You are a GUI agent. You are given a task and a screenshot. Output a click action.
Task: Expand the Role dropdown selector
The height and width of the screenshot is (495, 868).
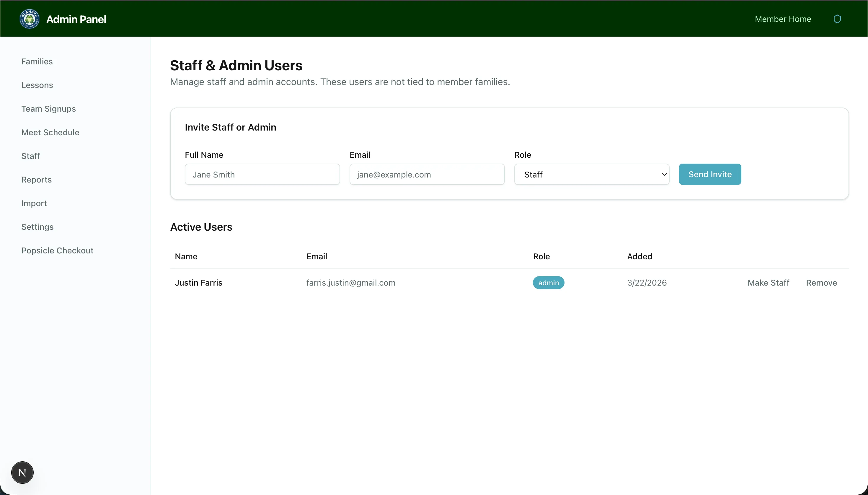click(592, 175)
